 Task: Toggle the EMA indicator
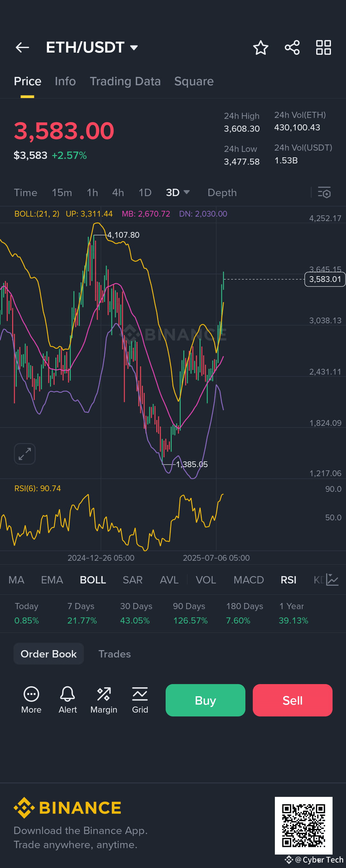52,580
